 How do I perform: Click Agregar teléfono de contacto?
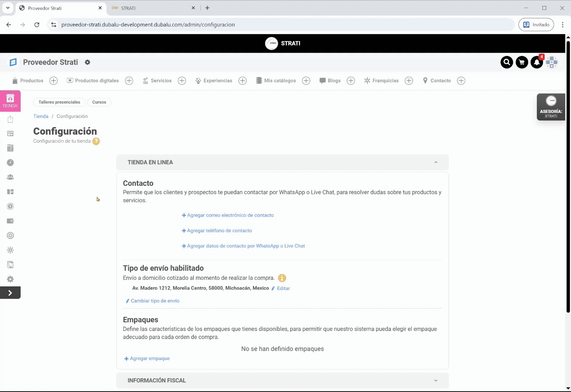(x=217, y=230)
